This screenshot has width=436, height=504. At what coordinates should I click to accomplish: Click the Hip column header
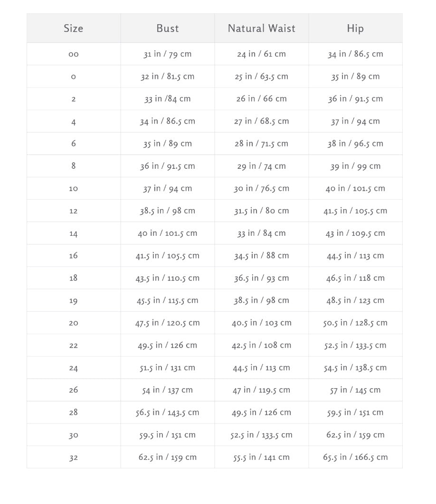[355, 28]
